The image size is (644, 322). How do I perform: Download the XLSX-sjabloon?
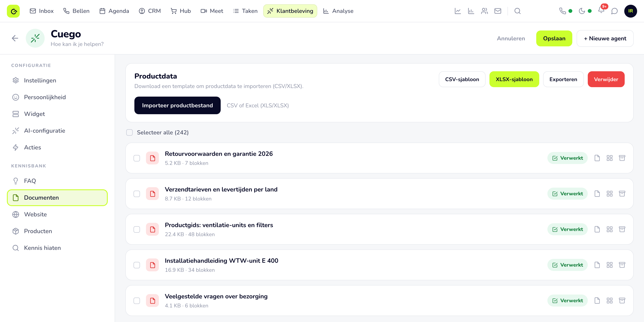[x=514, y=79]
